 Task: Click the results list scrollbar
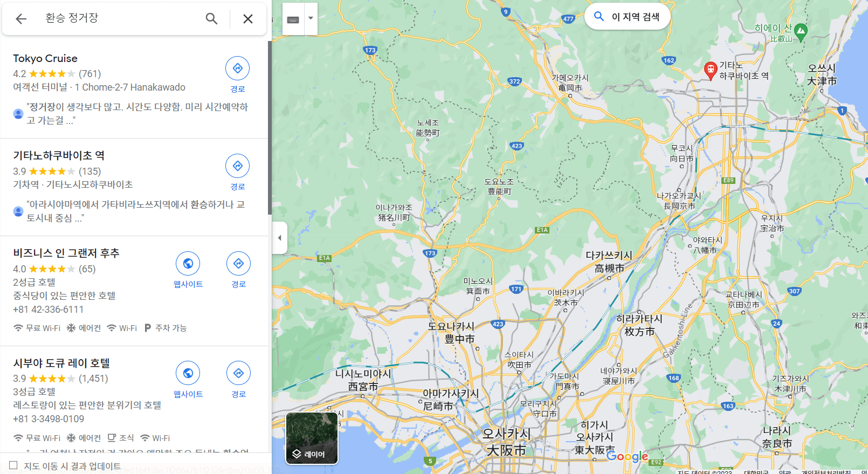click(270, 127)
